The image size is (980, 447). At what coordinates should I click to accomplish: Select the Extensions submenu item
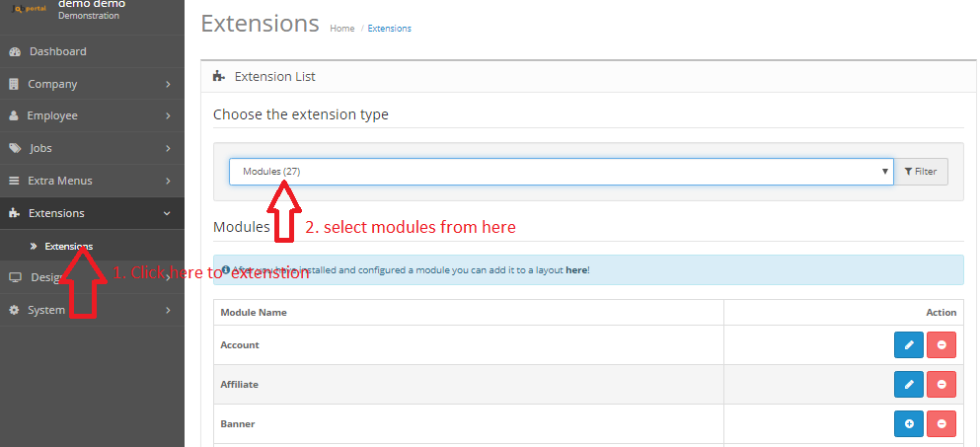click(68, 246)
